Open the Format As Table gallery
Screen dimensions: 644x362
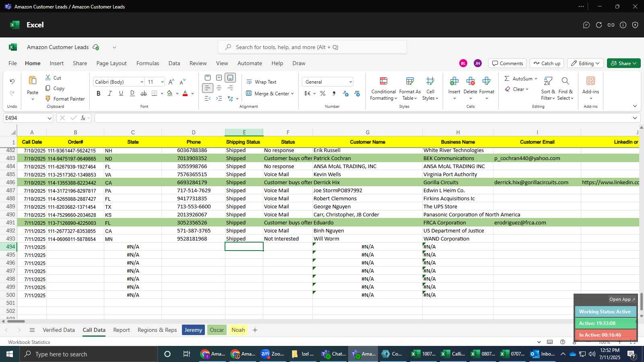410,89
